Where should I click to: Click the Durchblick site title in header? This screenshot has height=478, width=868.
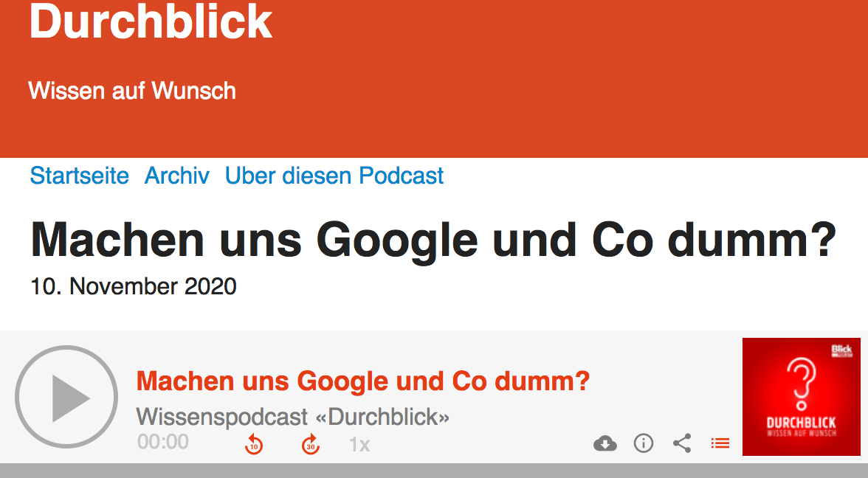pos(151,22)
